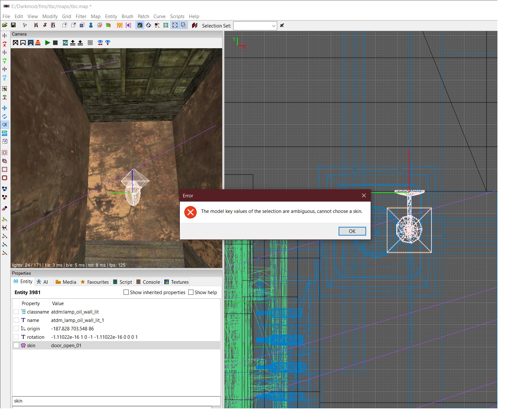Viewport: 511px width, 420px height.
Task: Click the skin property key input field
Action: [x=116, y=401]
